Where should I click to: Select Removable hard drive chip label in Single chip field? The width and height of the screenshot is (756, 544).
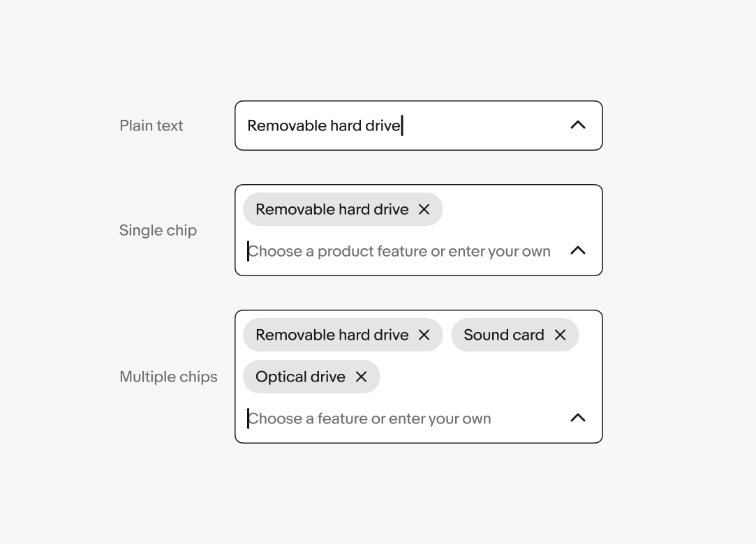(332, 209)
